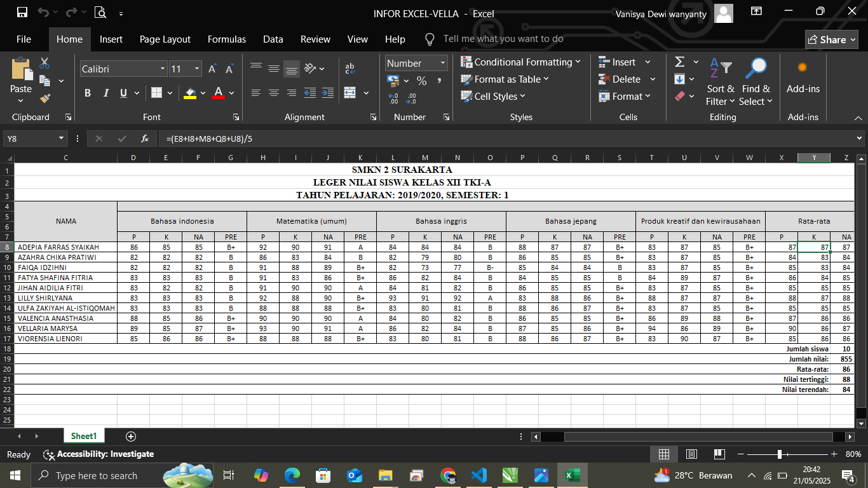Switch to Page Layout view in status bar
This screenshot has width=868, height=488.
click(692, 454)
